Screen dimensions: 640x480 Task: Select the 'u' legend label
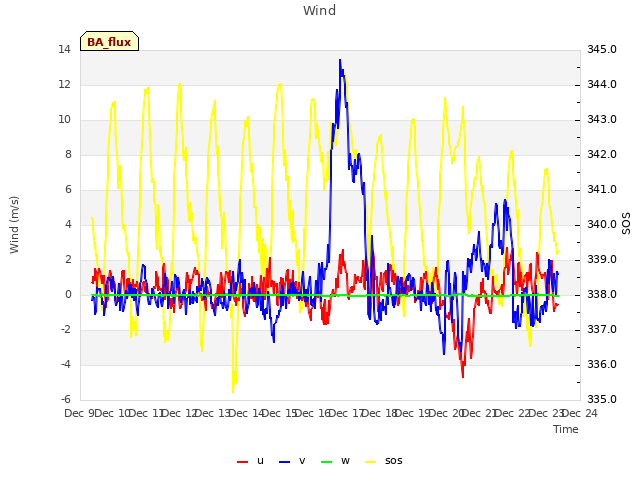[x=260, y=461]
